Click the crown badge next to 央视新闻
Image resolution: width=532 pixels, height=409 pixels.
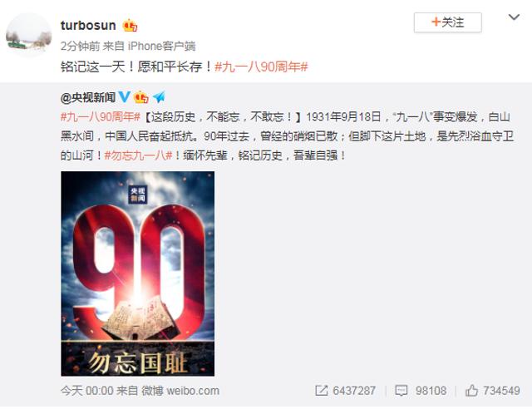[x=141, y=98]
